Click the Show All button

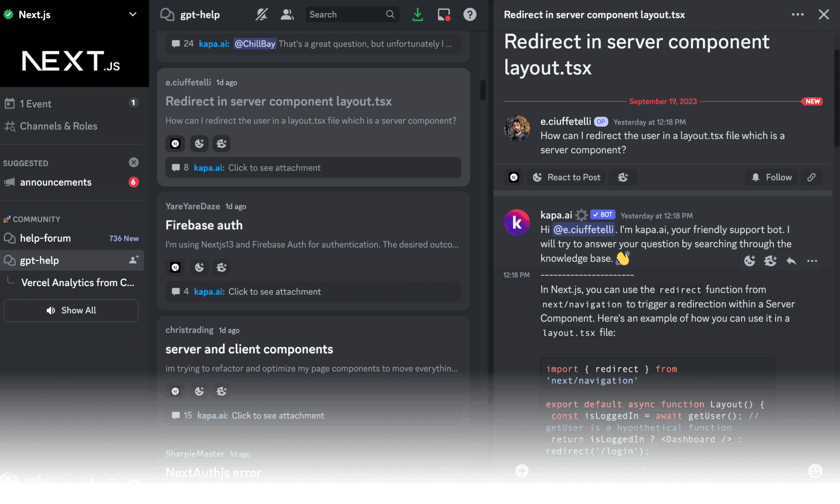(x=71, y=310)
